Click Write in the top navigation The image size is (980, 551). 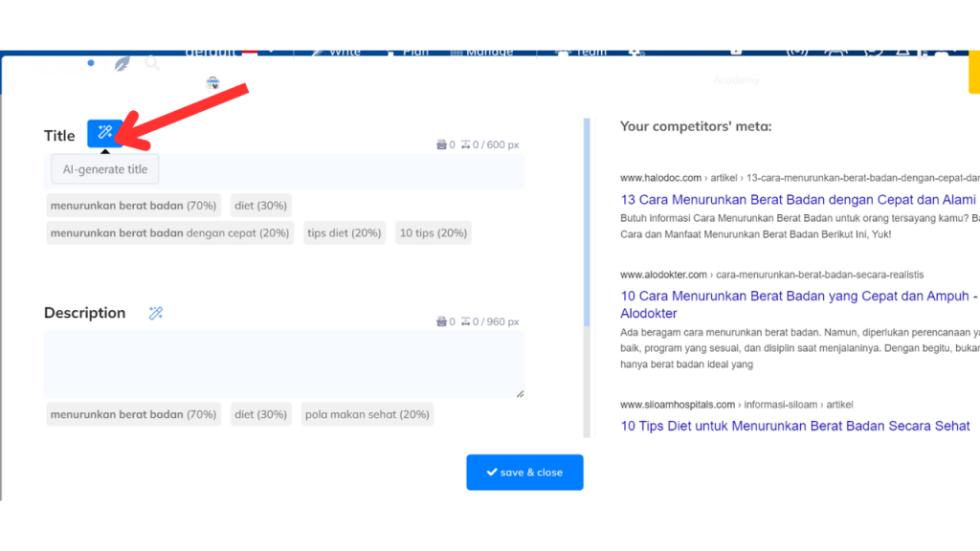pyautogui.click(x=343, y=51)
